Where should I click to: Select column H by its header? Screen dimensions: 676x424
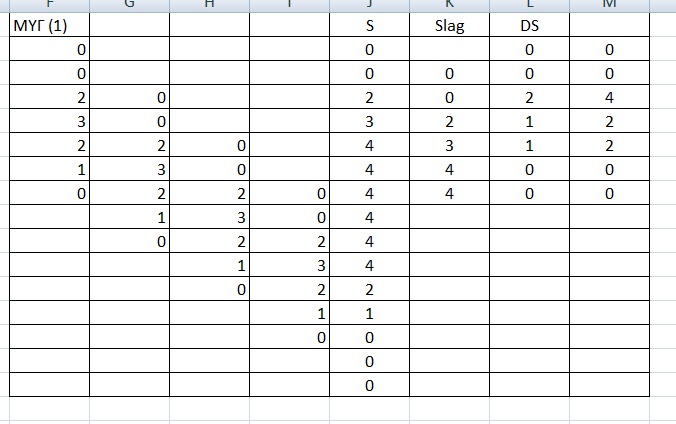pyautogui.click(x=209, y=4)
